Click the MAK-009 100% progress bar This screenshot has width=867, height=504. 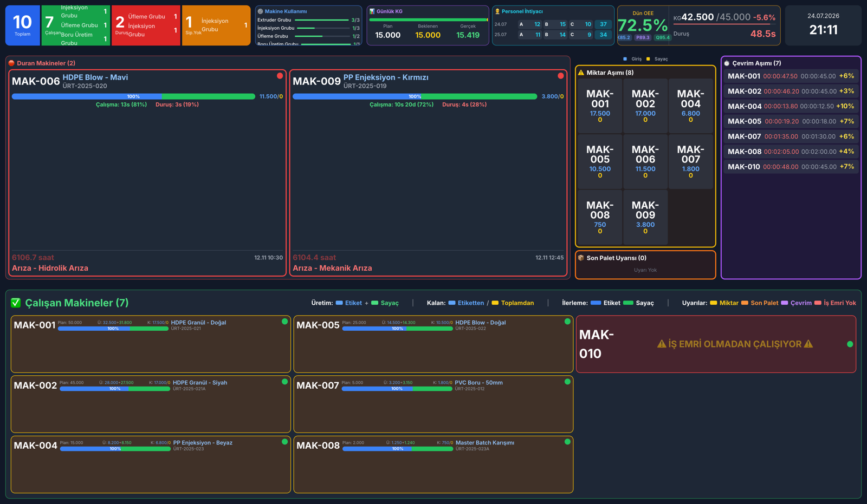(x=415, y=96)
